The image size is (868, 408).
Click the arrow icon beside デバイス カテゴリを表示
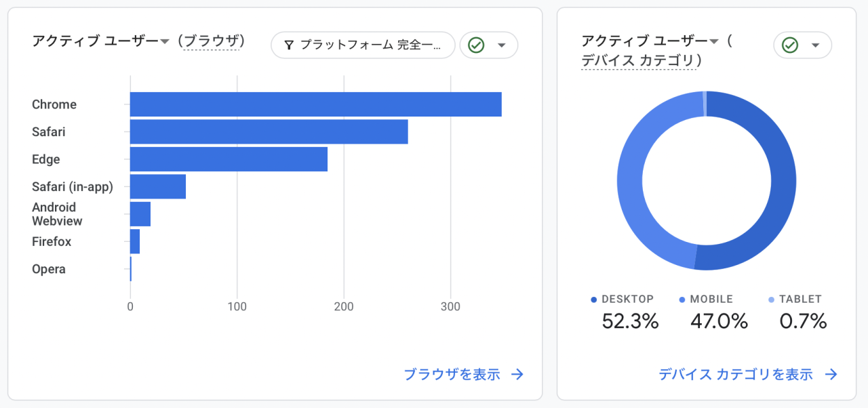click(831, 374)
